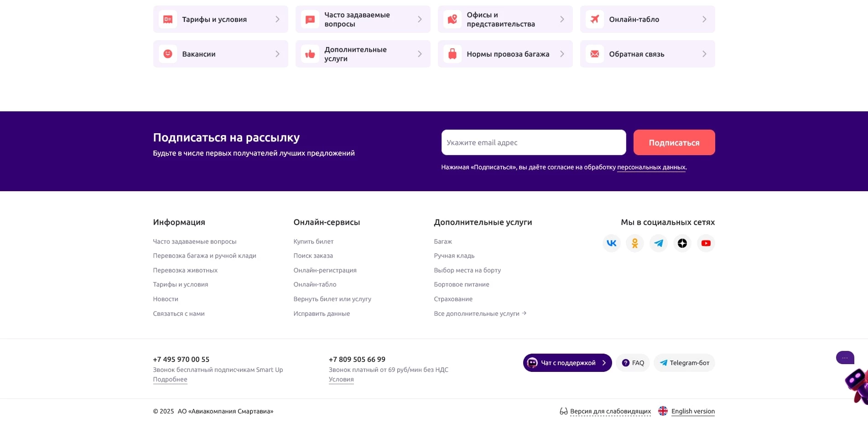Open the Odnoklassniki social icon
The height and width of the screenshot is (423, 868).
pos(634,243)
